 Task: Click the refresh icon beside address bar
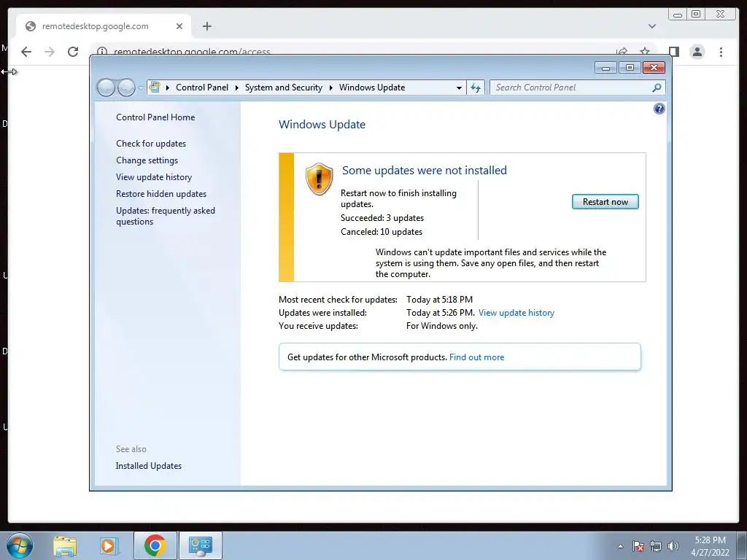476,87
